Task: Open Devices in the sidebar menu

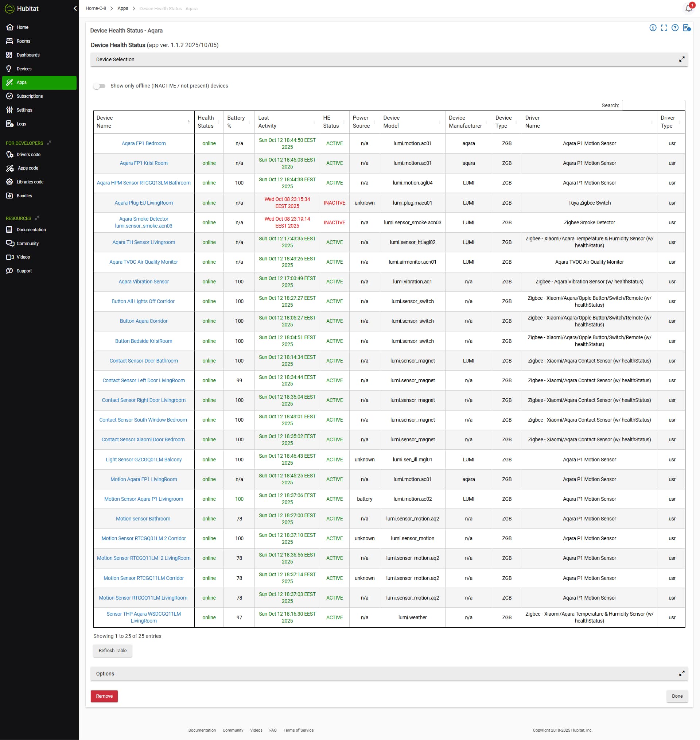Action: tap(24, 69)
